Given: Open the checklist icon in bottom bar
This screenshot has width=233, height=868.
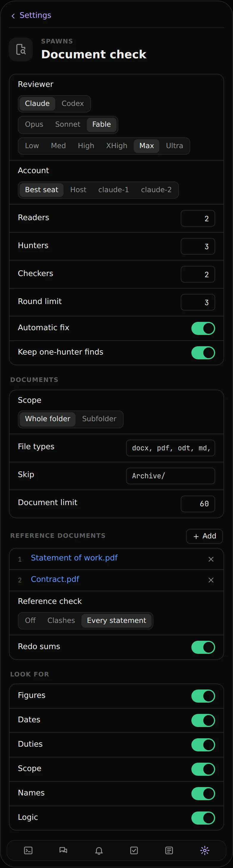Looking at the screenshot, I should pos(134,850).
